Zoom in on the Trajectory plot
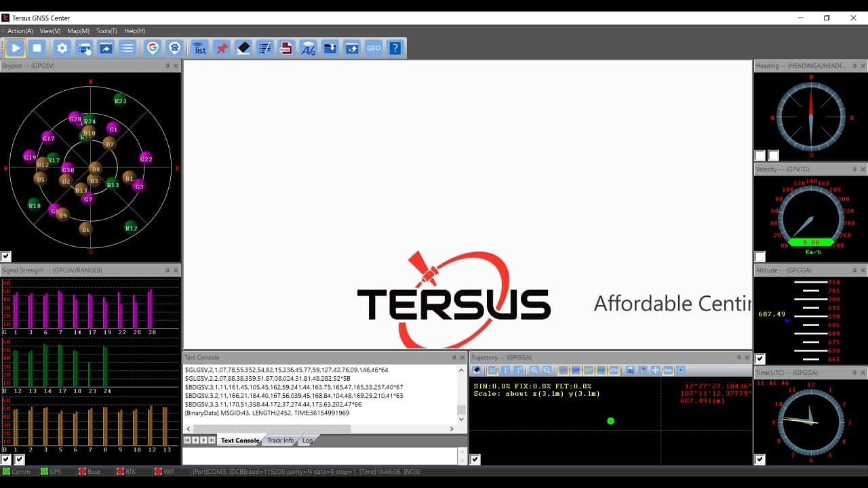 pyautogui.click(x=534, y=370)
